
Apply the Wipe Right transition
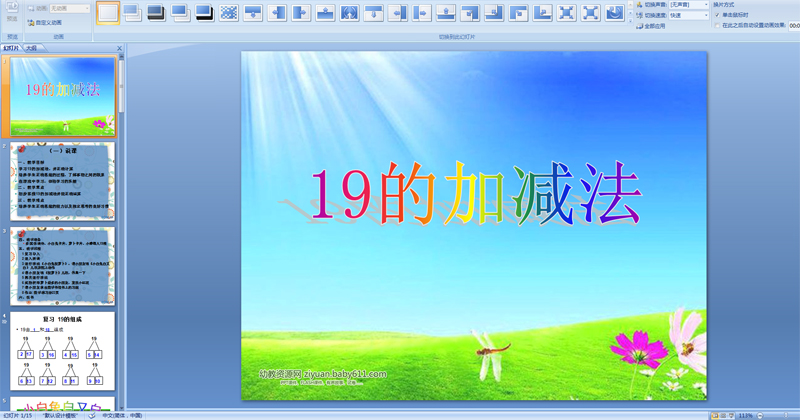click(301, 13)
